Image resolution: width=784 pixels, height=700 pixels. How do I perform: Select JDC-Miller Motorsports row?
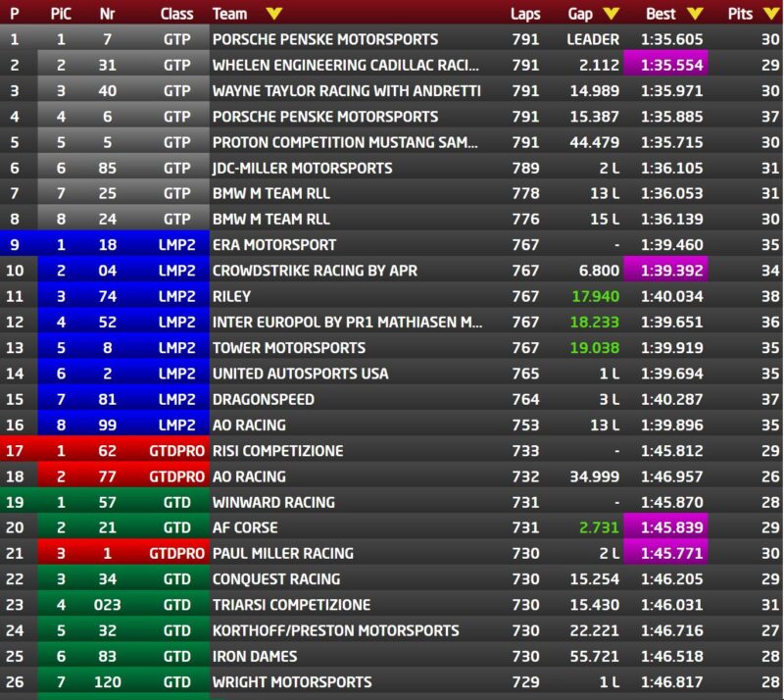pos(392,168)
